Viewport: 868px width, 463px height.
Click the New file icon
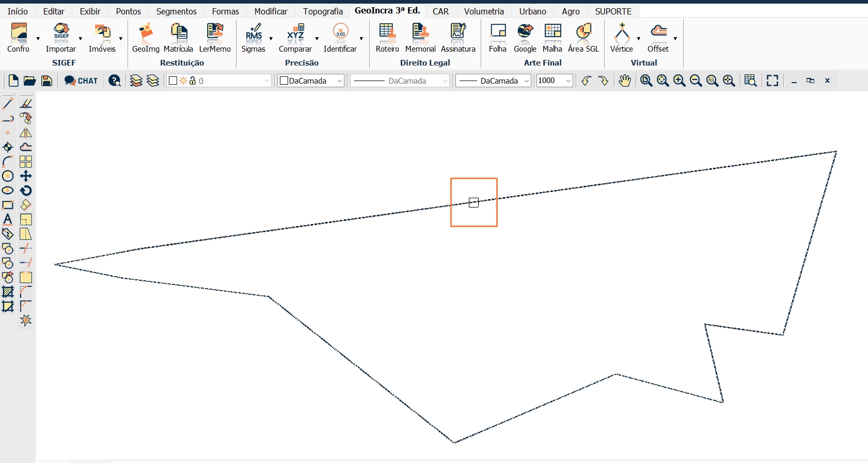[x=13, y=81]
